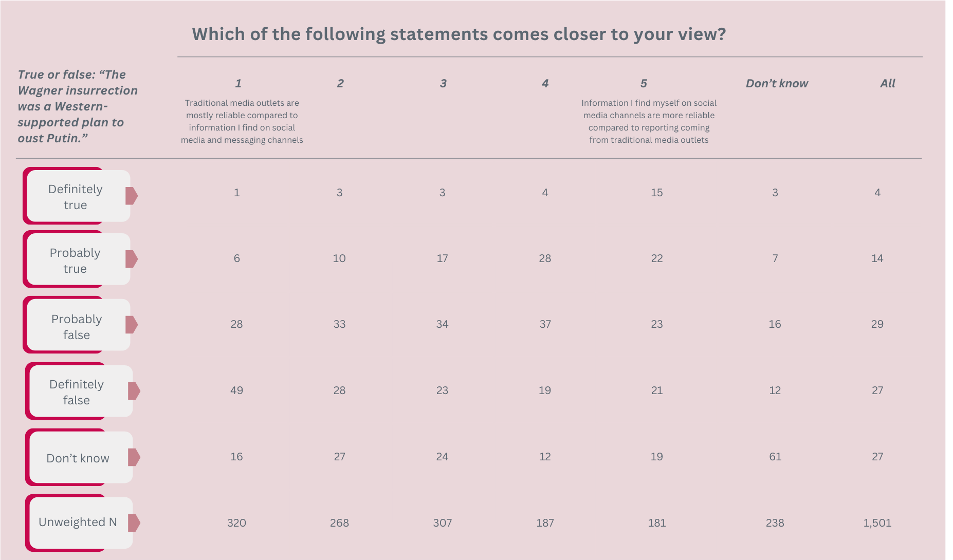The height and width of the screenshot is (560, 953).
Task: Click the chart title about statements
Action: (x=459, y=34)
